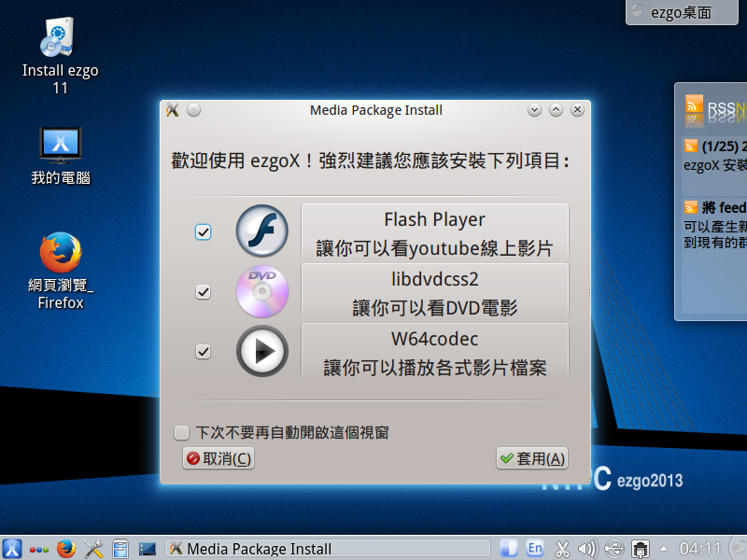Screen dimensions: 747x560
Task: Open the volume speaker tray icon
Action: click(x=587, y=549)
